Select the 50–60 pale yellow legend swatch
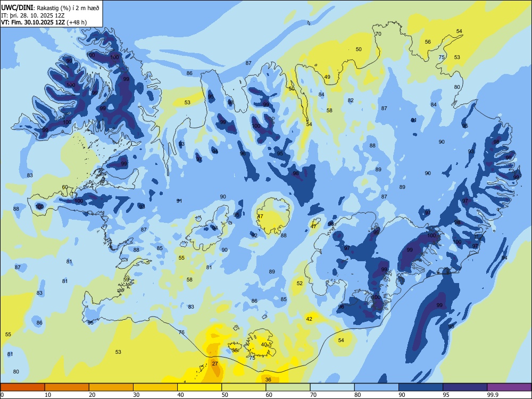 pyautogui.click(x=244, y=387)
